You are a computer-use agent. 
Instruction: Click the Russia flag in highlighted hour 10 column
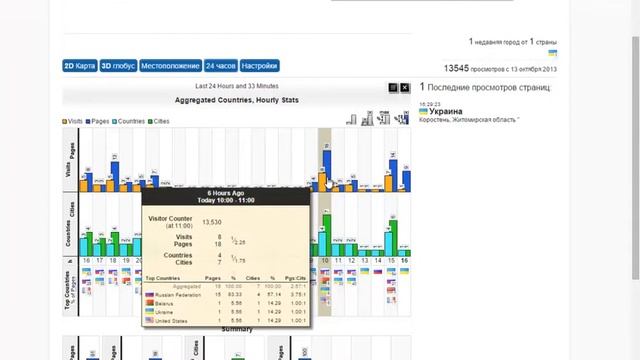point(324,272)
